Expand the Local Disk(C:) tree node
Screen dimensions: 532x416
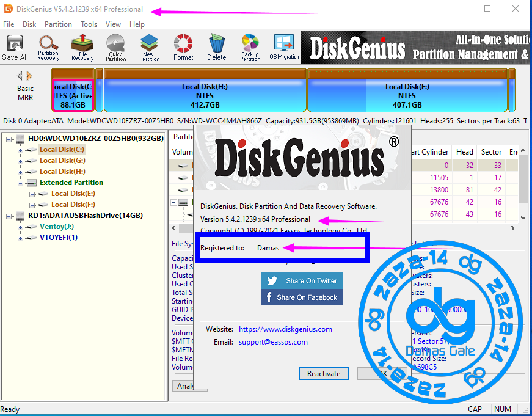pos(20,150)
